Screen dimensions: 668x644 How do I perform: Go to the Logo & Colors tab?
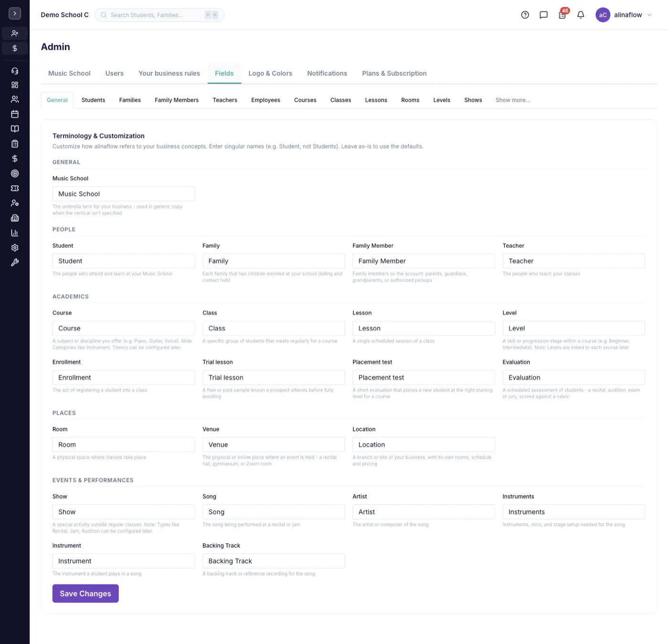271,73
